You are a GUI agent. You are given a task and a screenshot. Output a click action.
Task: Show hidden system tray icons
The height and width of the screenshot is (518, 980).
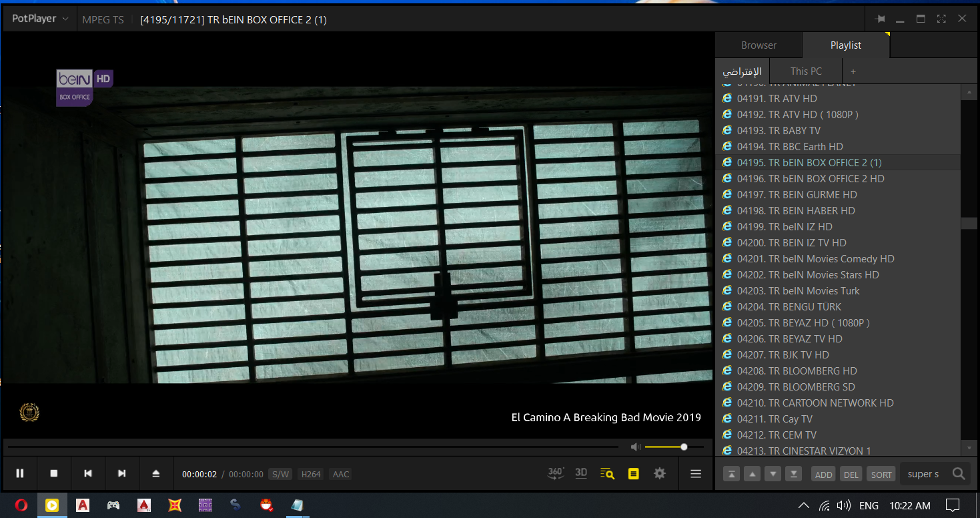pyautogui.click(x=804, y=505)
